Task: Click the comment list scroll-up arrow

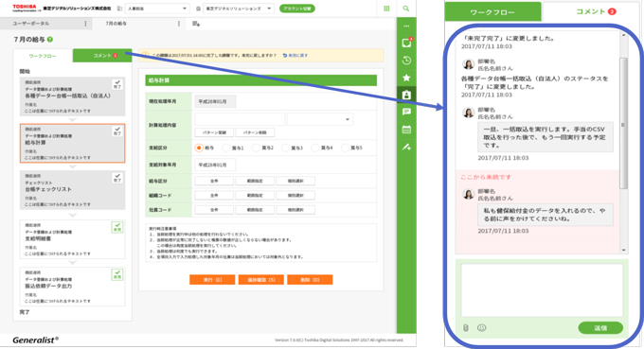Action: click(624, 36)
